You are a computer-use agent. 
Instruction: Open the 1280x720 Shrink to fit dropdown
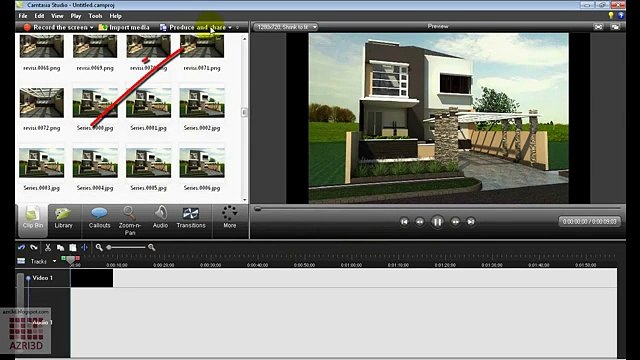(x=286, y=27)
